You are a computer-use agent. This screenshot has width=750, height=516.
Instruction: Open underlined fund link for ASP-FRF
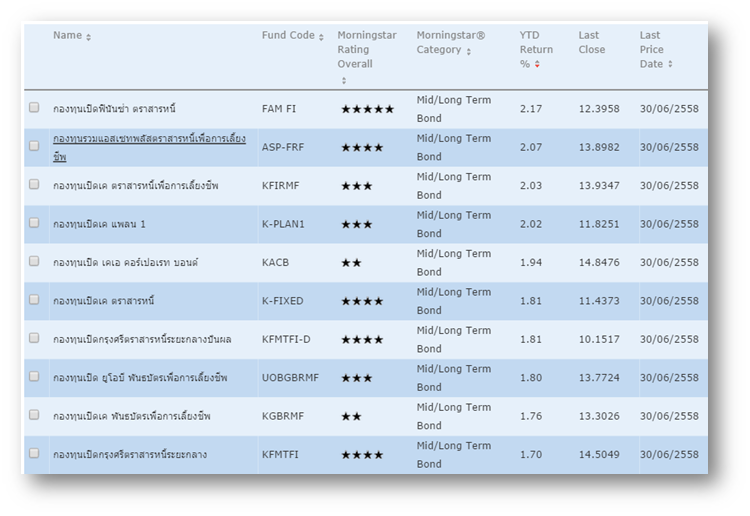pos(149,147)
